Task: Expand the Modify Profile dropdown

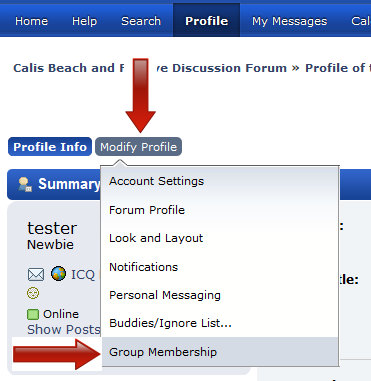Action: [138, 147]
